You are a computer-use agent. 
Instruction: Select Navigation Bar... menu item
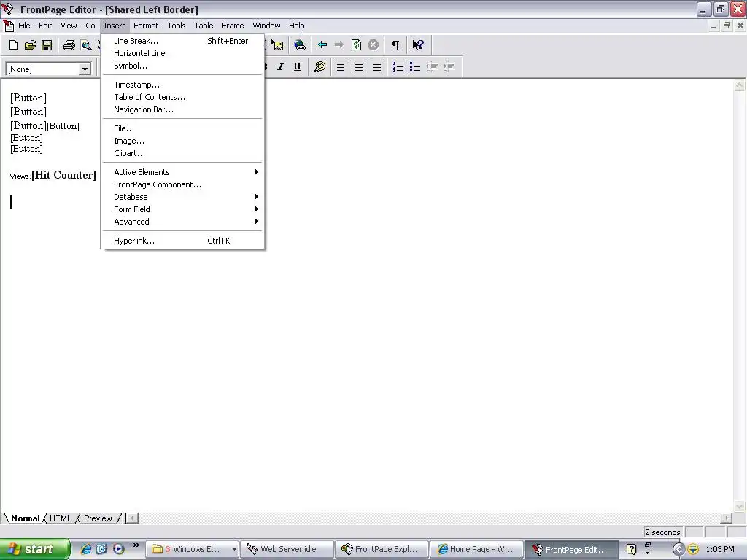182,109
